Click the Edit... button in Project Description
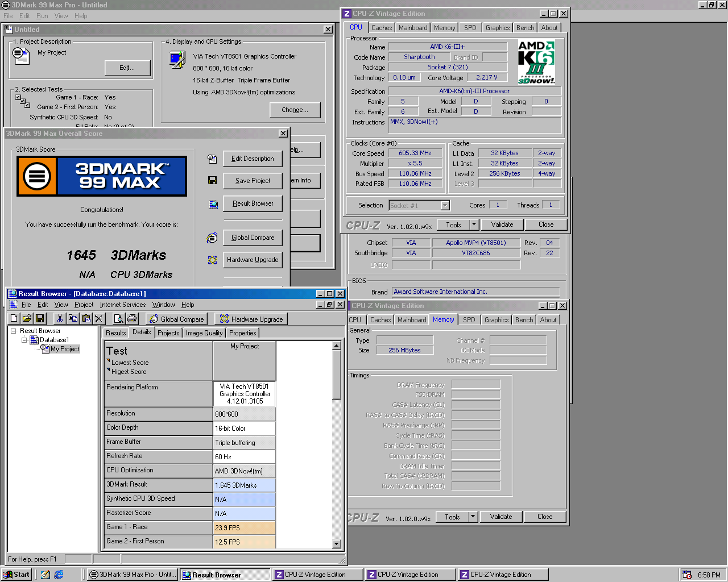This screenshot has height=582, width=728. pos(127,68)
